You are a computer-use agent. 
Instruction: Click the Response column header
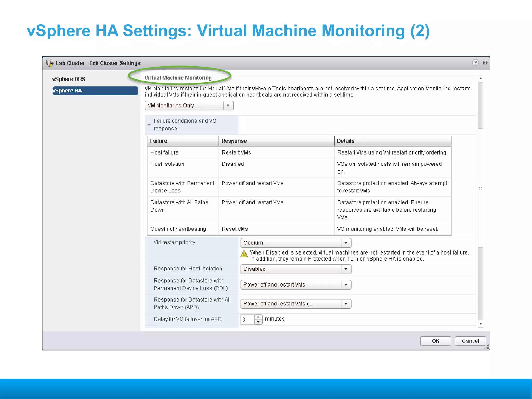pos(276,141)
